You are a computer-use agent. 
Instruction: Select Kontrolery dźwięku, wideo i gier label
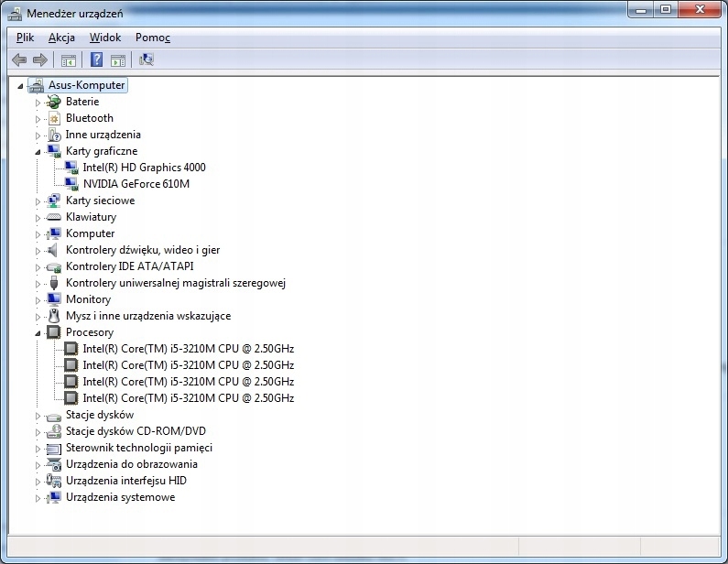[x=143, y=250]
